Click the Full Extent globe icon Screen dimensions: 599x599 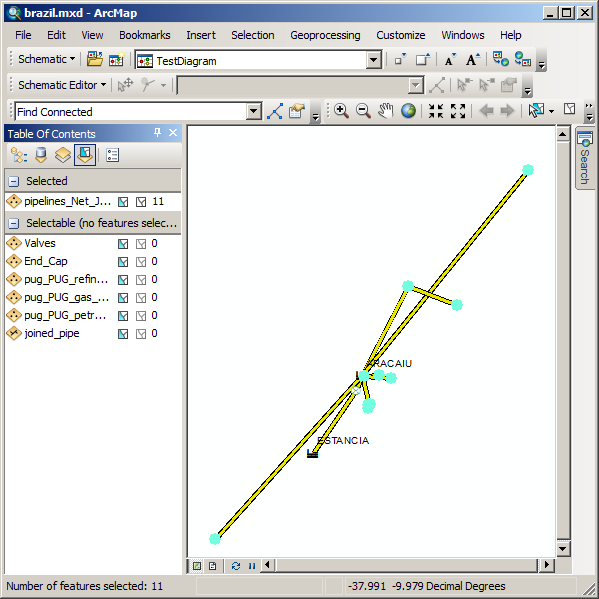[x=408, y=111]
